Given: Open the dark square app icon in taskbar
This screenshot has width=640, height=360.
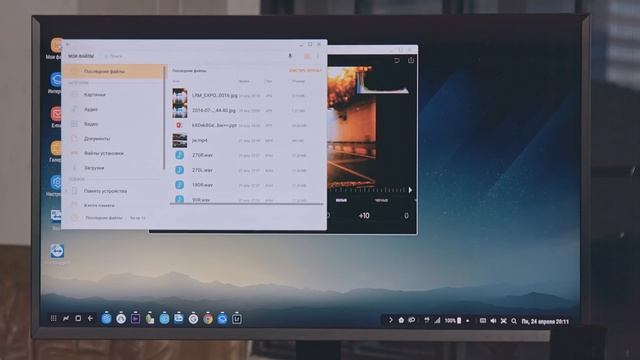Looking at the screenshot, I should (237, 319).
